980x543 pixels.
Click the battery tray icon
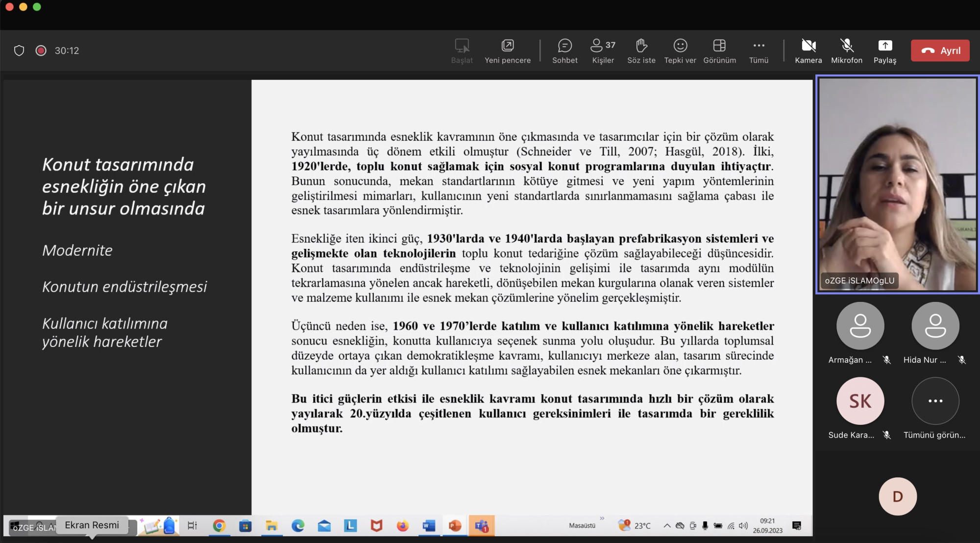718,526
